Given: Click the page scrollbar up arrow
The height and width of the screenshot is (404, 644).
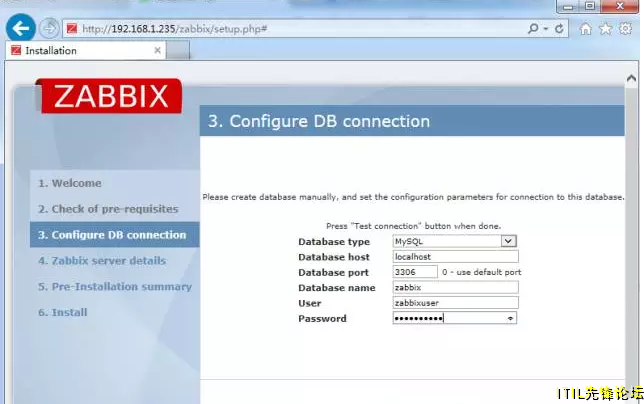Looking at the screenshot, I should point(631,78).
